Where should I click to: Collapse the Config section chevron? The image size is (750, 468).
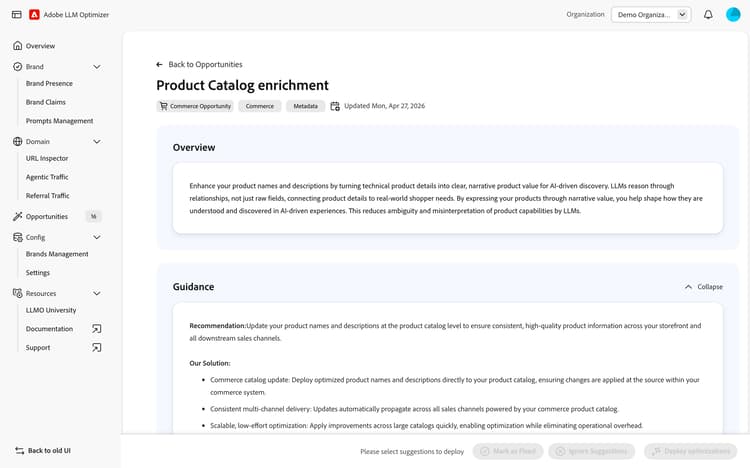[97, 237]
